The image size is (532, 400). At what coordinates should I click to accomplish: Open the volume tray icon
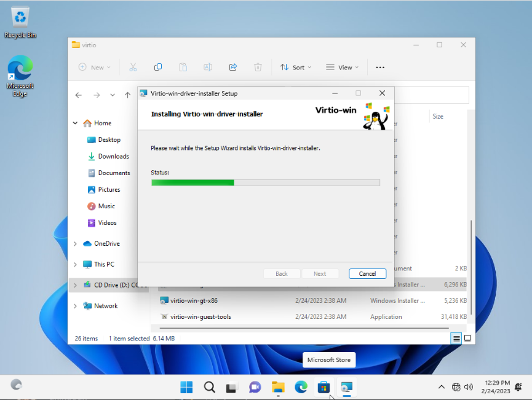[469, 386]
